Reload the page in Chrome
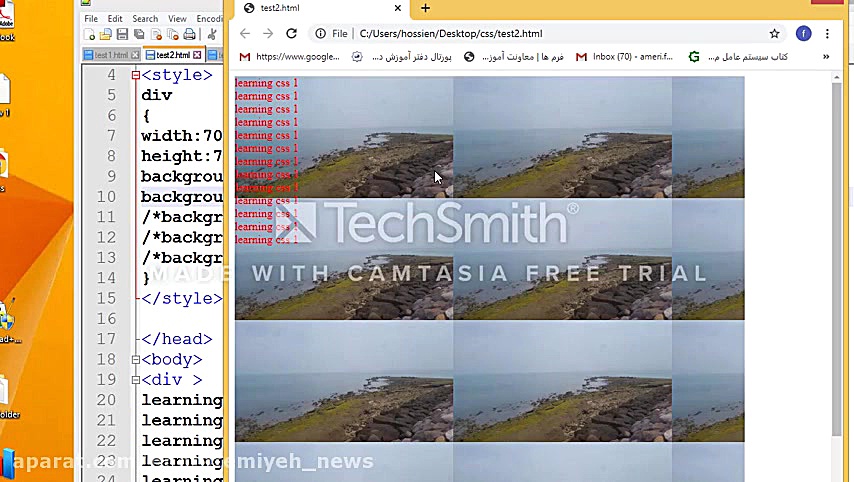The height and width of the screenshot is (482, 854). tap(291, 34)
